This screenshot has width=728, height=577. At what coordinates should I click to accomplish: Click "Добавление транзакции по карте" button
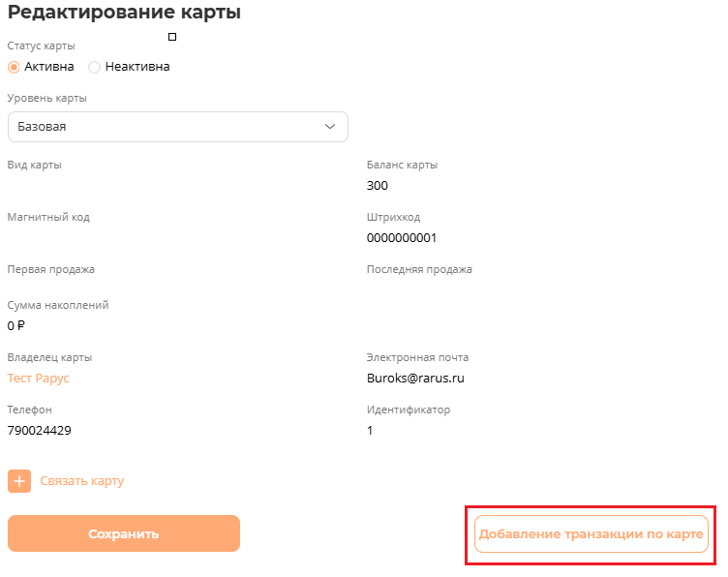click(591, 534)
